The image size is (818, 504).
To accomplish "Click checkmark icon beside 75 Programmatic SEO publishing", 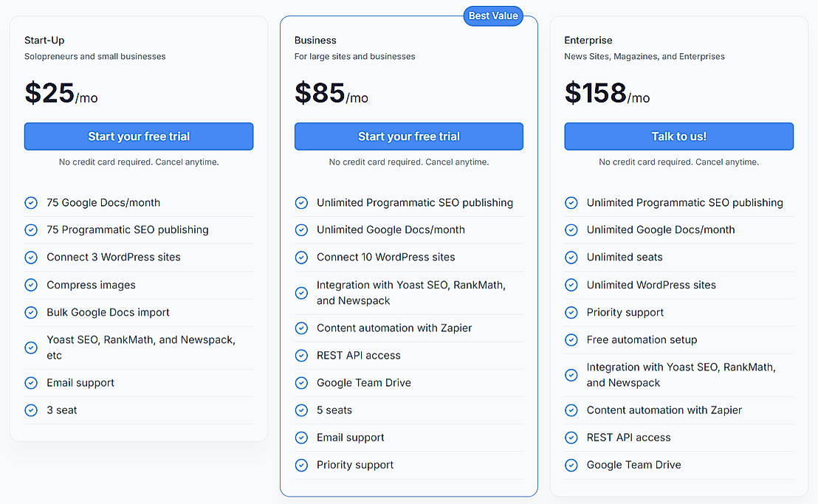I will [31, 229].
